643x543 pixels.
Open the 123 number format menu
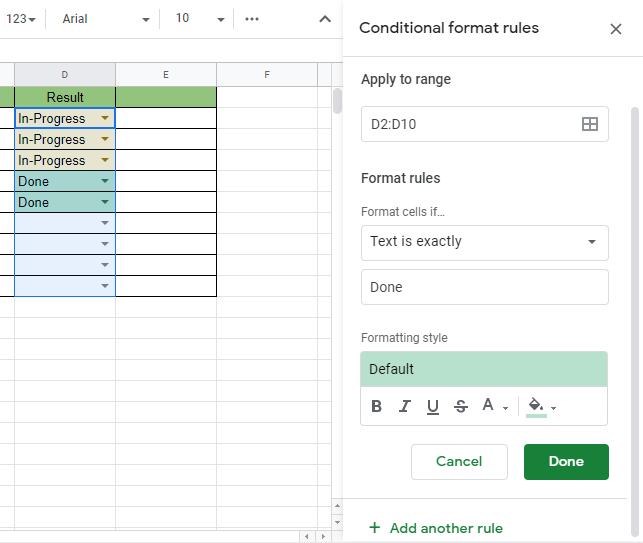21,19
